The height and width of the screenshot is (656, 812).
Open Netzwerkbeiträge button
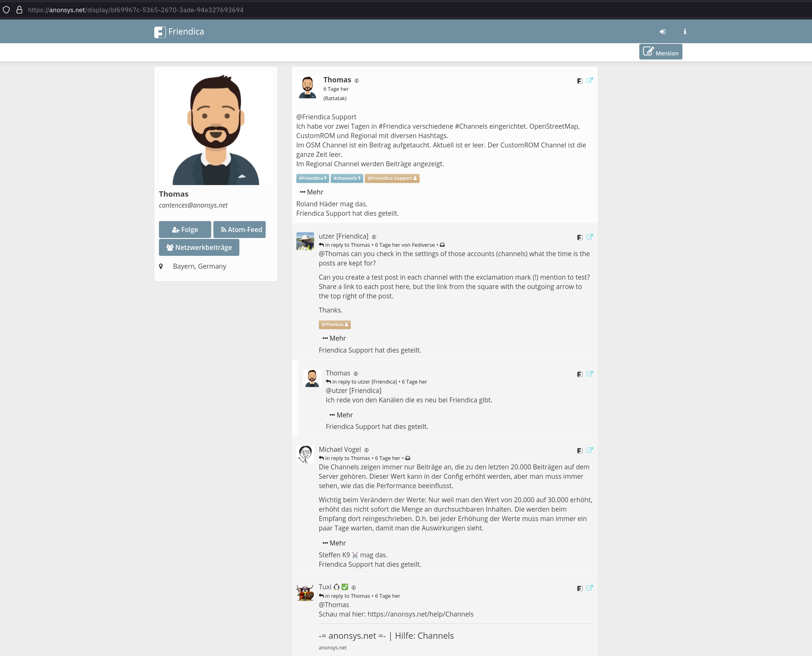point(199,247)
